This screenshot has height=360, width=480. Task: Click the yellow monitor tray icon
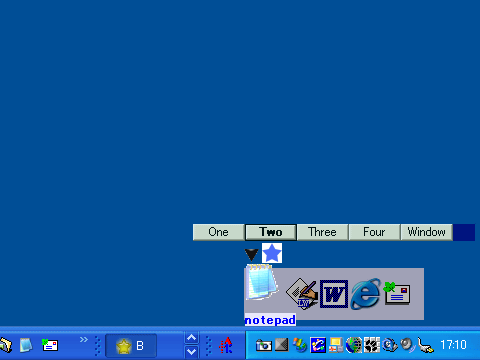pos(336,345)
